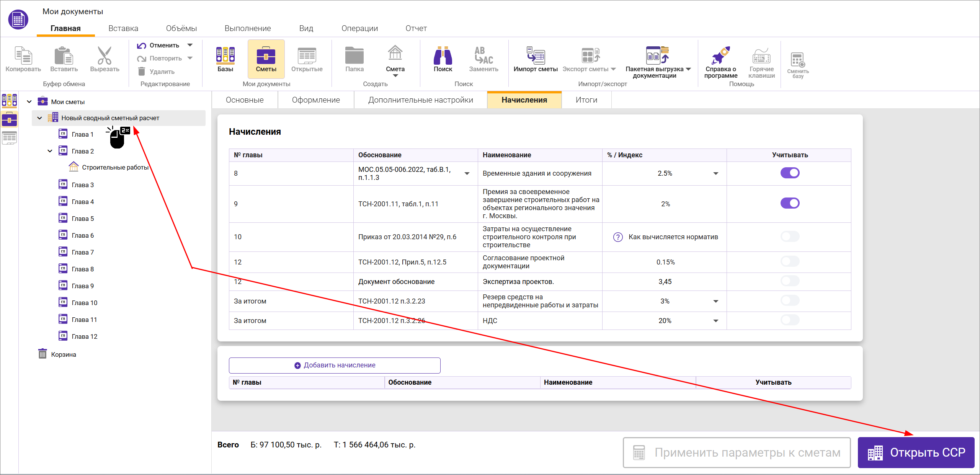Click the Открыть ССР button

coord(916,452)
